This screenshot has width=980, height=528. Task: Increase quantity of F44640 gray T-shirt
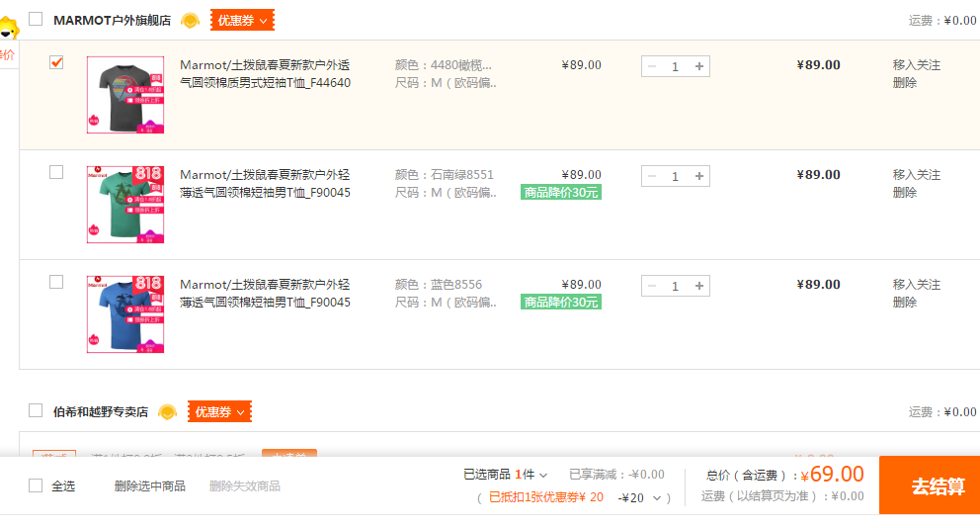699,66
